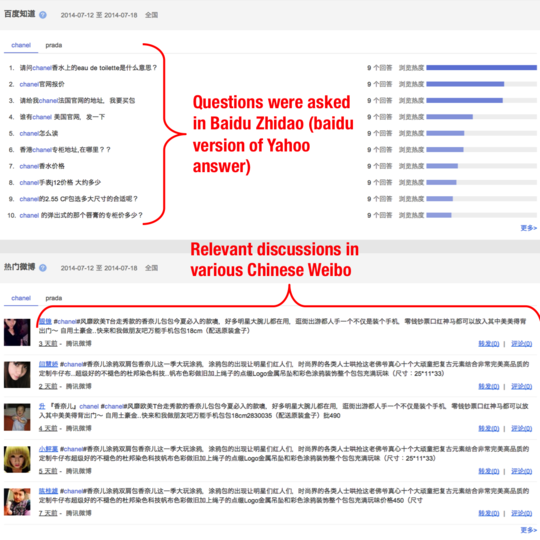
Task: Open question 3 about the chanel 法国官网 address
Action: [x=77, y=101]
